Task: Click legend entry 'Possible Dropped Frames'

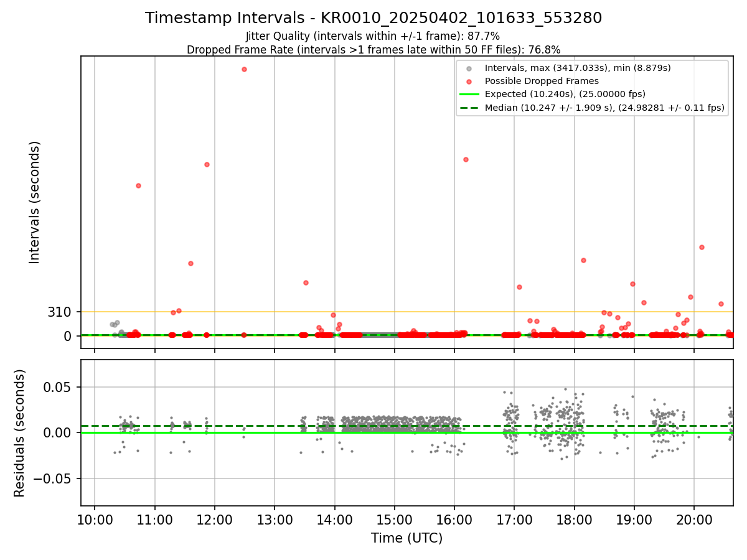Action: click(x=542, y=81)
